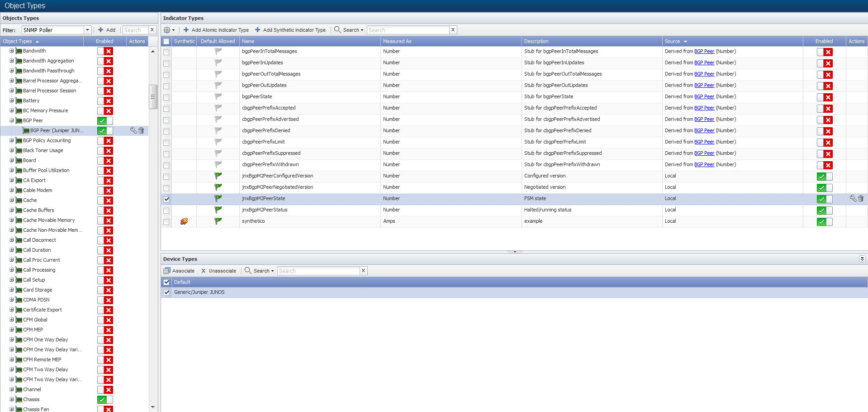Uncheck the jnxBgpM2PeerState row checkbox
This screenshot has width=868, height=412.
point(166,199)
